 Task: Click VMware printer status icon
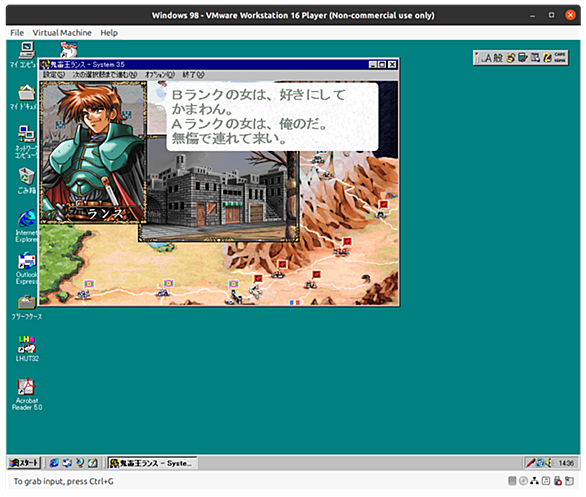click(546, 481)
